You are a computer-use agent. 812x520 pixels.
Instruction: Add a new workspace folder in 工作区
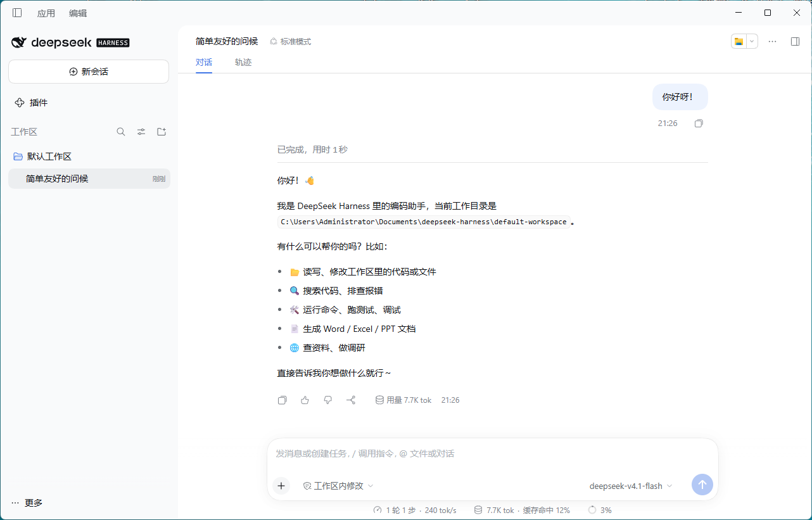pyautogui.click(x=162, y=132)
